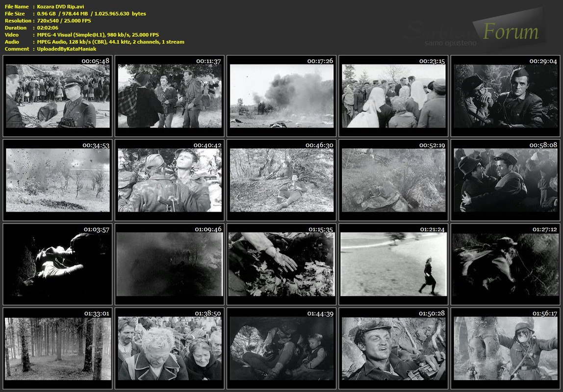Select the duration value '02:02:06'
Viewport: 563px width, 392px height.
48,27
